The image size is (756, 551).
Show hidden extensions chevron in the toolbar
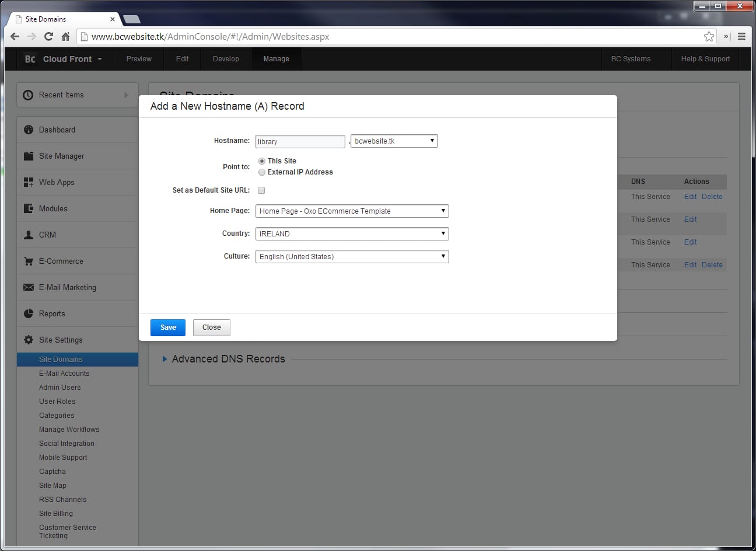[x=726, y=36]
